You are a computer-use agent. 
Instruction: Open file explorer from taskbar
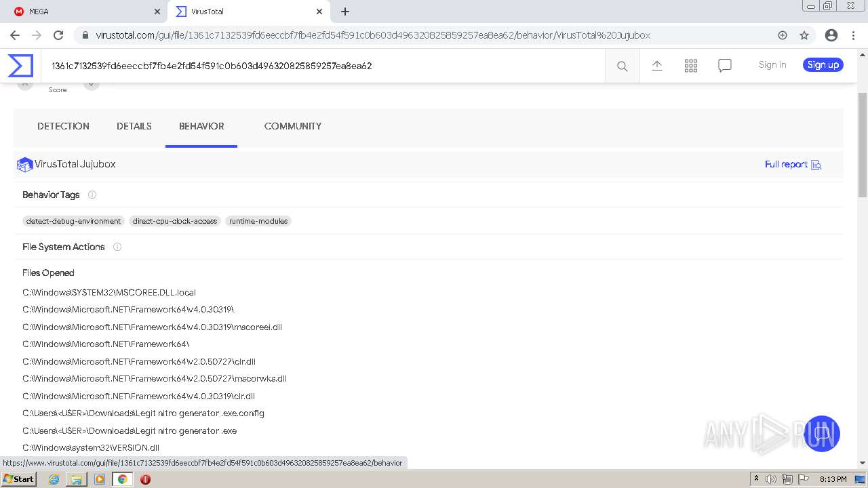click(x=77, y=479)
